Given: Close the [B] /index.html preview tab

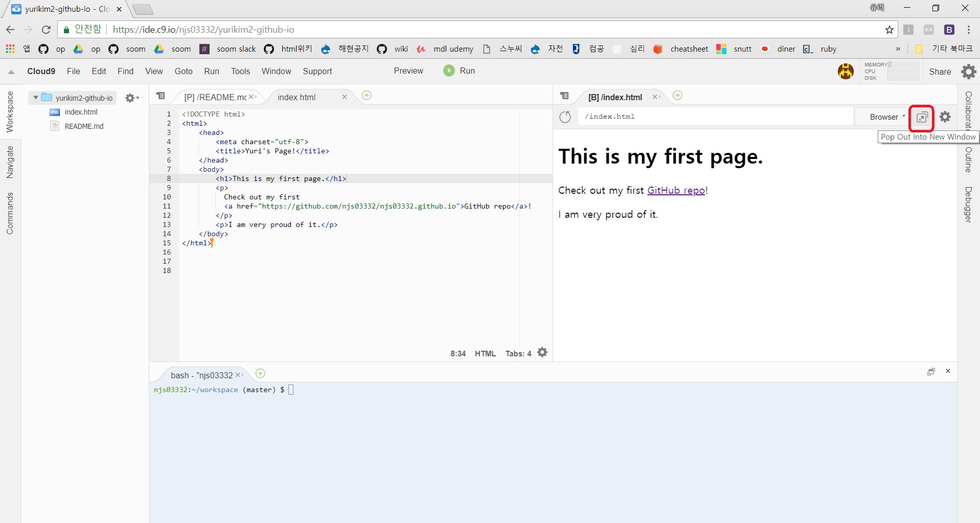Looking at the screenshot, I should point(655,97).
